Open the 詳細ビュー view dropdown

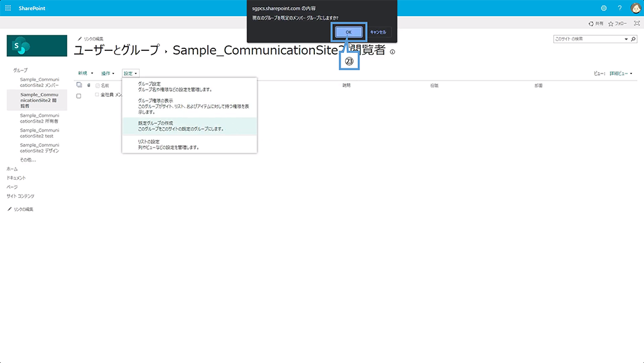coord(621,73)
